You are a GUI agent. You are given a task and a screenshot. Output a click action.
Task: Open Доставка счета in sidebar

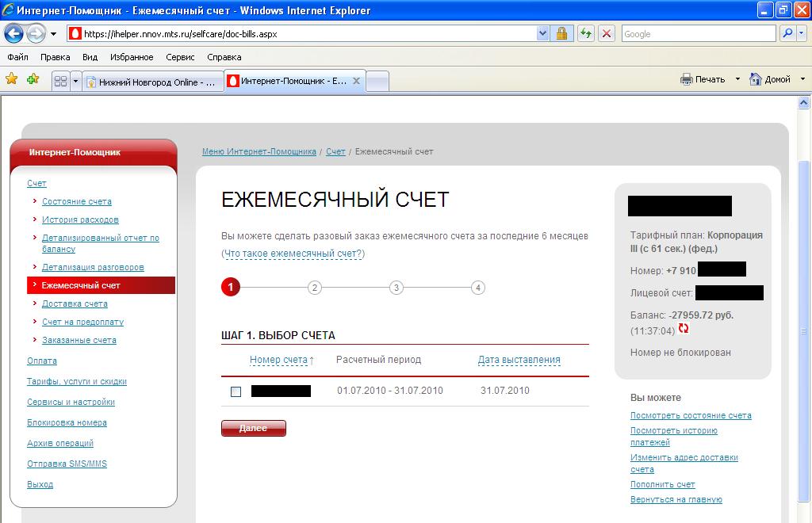click(x=75, y=303)
